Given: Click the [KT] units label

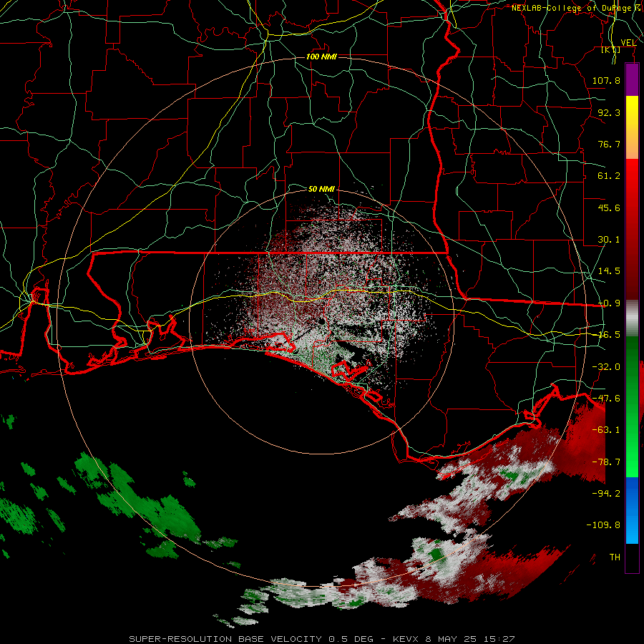Looking at the screenshot, I should [611, 49].
